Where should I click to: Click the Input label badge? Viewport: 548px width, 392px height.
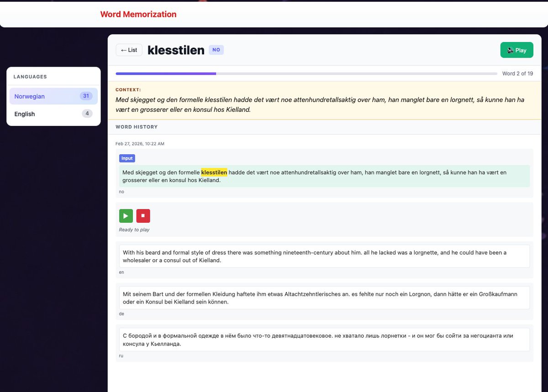127,158
